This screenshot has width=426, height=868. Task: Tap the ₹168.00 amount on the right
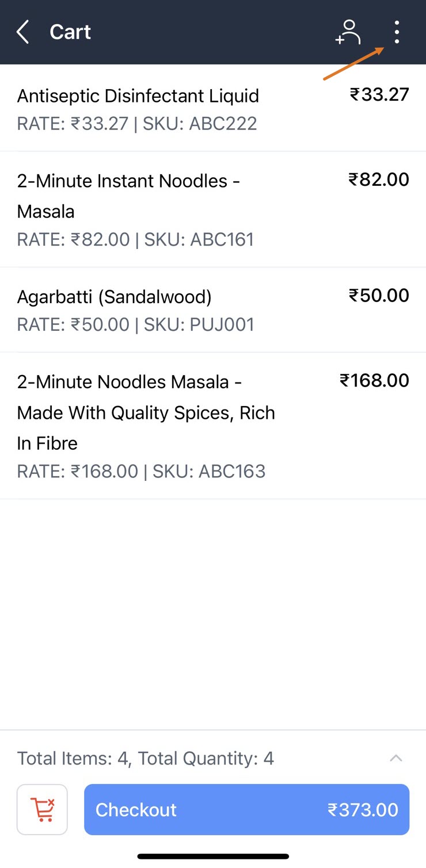tap(374, 381)
